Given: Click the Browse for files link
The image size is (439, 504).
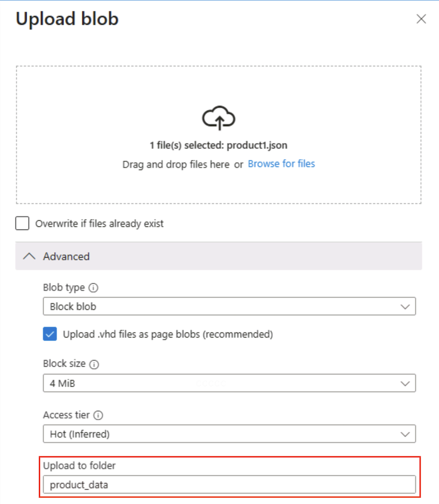Looking at the screenshot, I should tap(281, 164).
